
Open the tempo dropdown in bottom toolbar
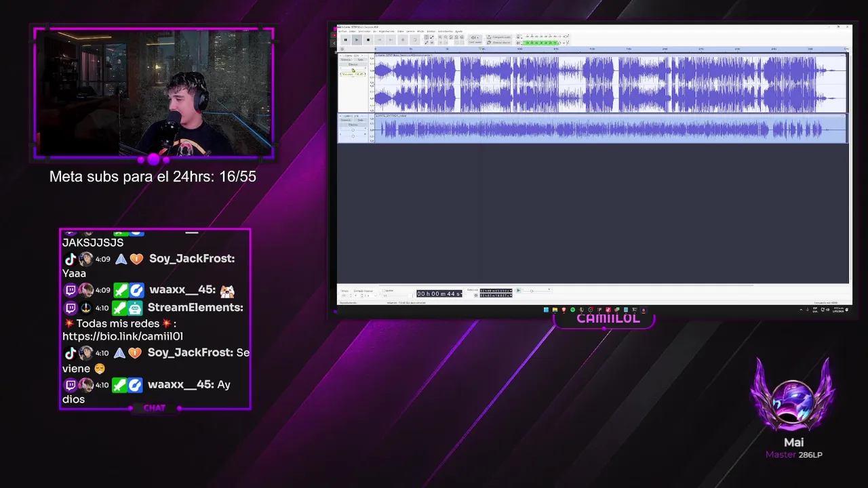pyautogui.click(x=346, y=296)
